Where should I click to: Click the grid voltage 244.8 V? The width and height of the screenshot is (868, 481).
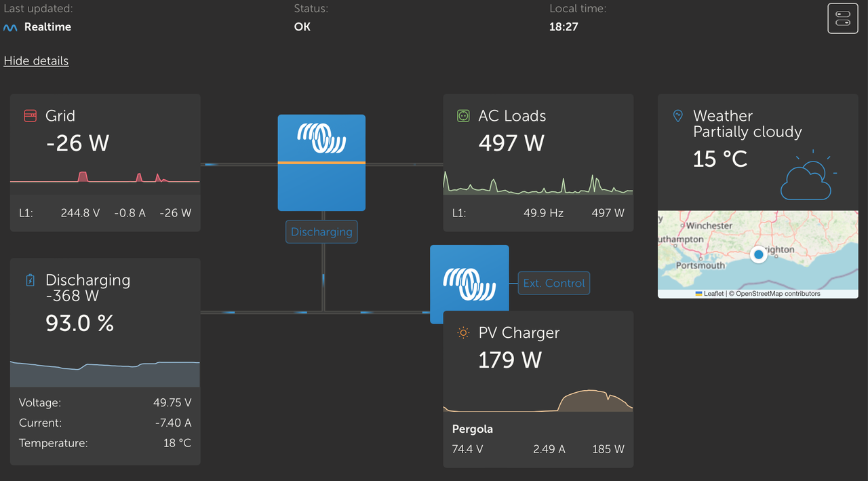[79, 213]
